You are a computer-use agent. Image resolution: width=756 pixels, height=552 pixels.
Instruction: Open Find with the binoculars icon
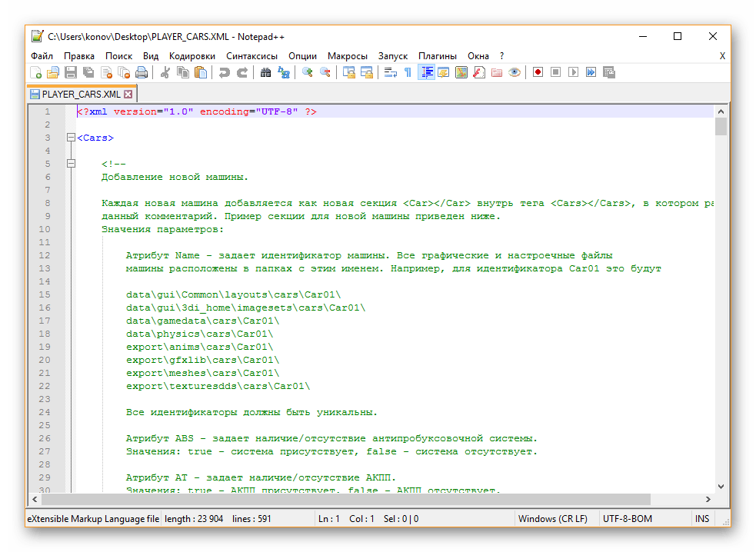point(265,72)
